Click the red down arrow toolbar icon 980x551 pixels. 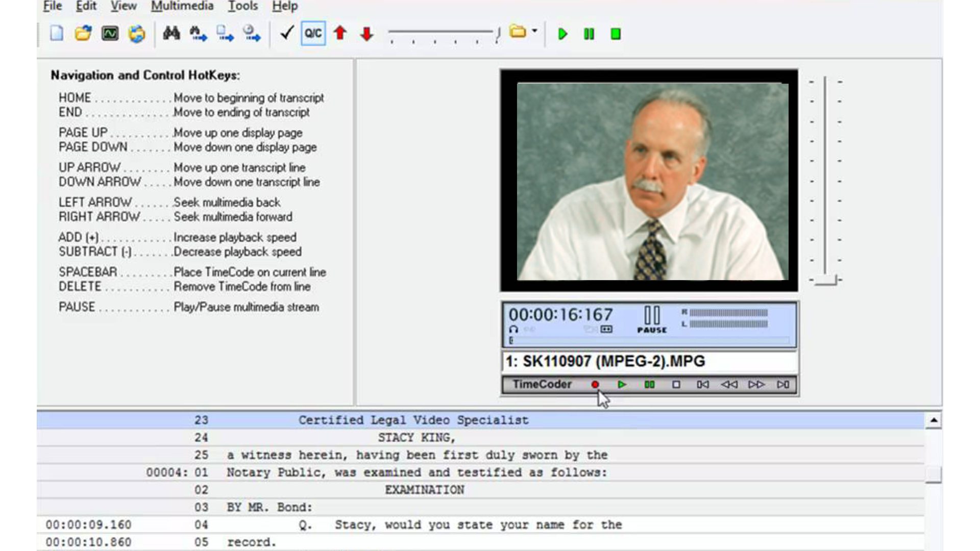[367, 34]
